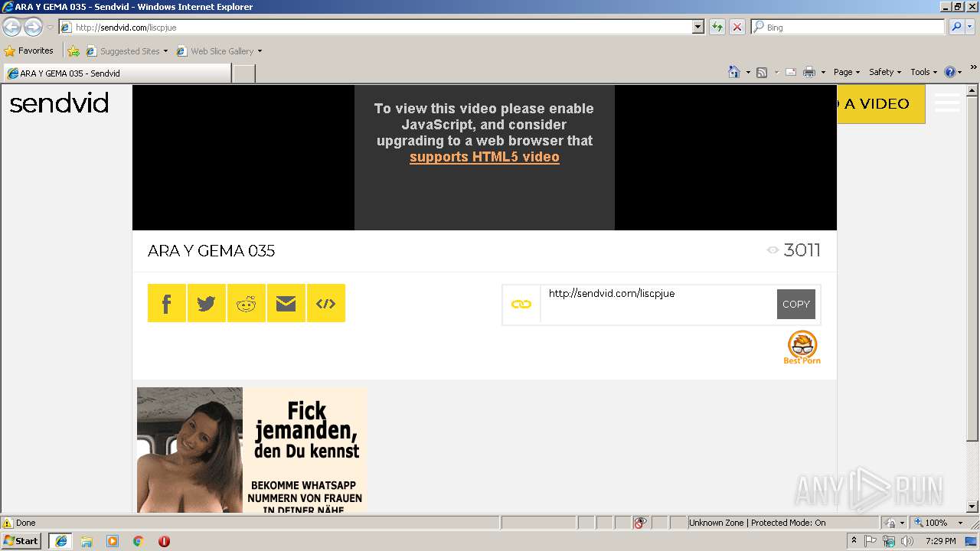This screenshot has width=980, height=551.
Task: Share video on Twitter
Action: click(207, 303)
